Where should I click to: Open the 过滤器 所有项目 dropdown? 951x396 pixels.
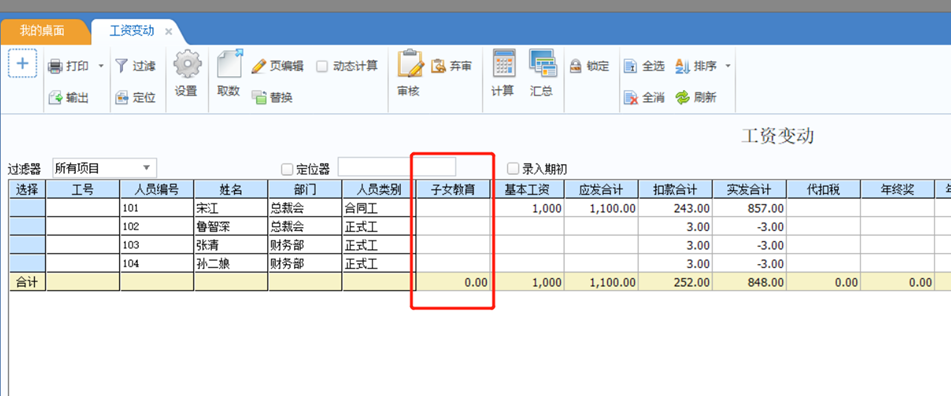(104, 168)
